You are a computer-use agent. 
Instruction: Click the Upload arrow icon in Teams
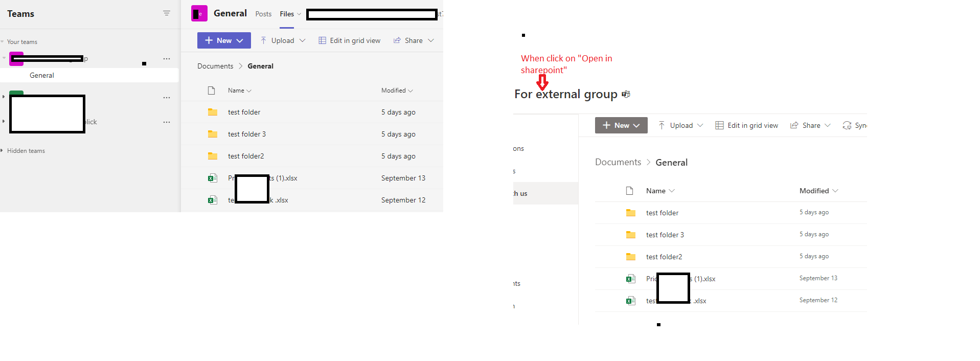(x=263, y=40)
